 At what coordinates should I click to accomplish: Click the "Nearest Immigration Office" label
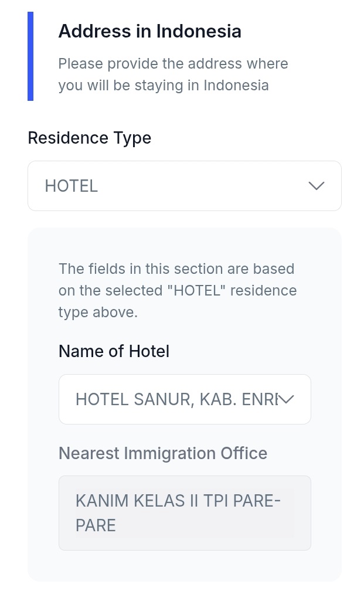point(162,453)
